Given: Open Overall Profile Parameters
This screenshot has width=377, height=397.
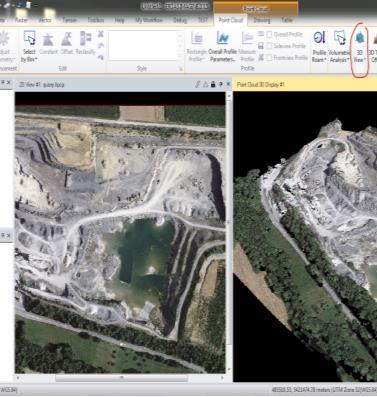Looking at the screenshot, I should (222, 46).
